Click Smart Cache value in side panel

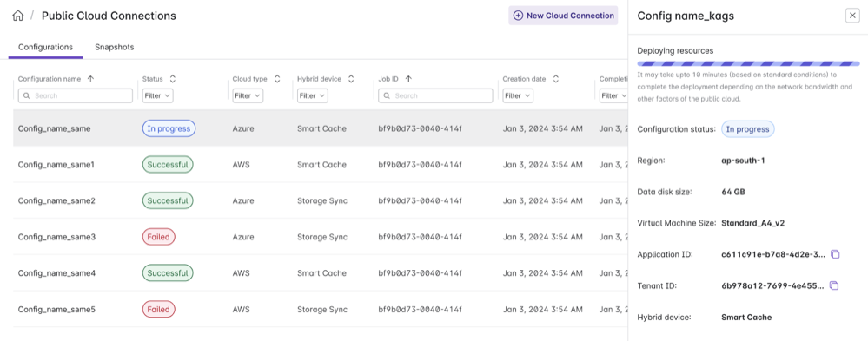(746, 318)
